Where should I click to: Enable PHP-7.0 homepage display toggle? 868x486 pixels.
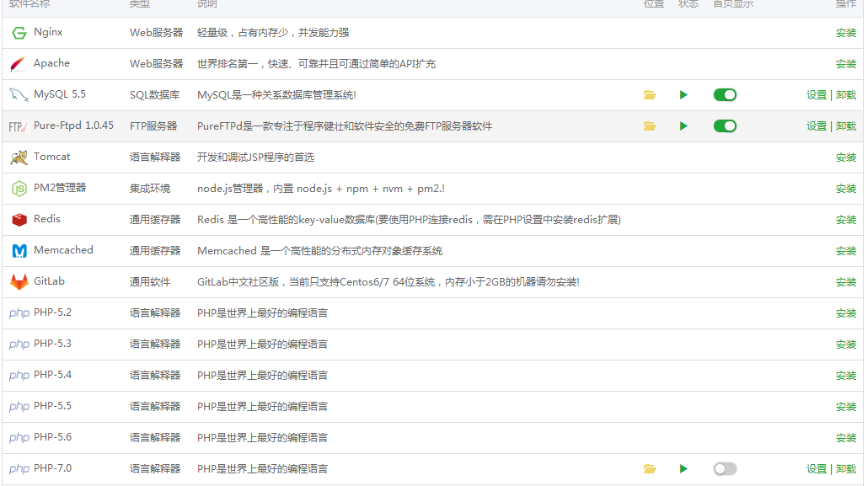click(725, 469)
